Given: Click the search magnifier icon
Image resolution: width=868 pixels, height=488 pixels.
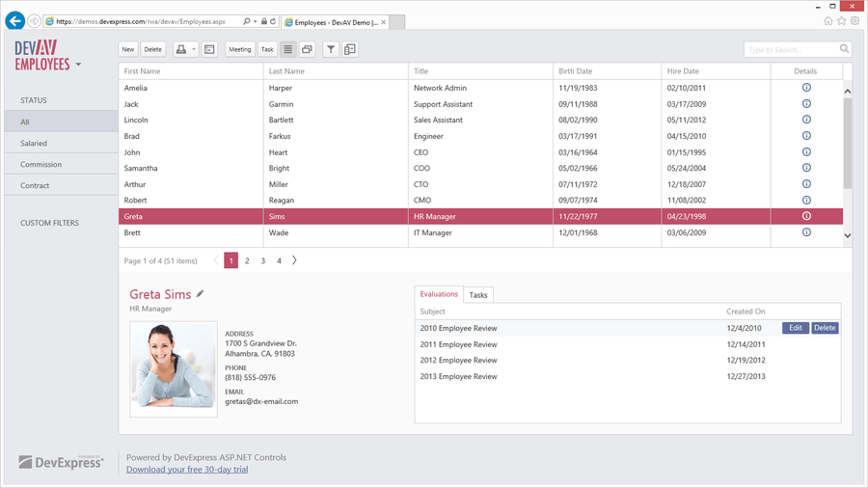Looking at the screenshot, I should coord(844,48).
